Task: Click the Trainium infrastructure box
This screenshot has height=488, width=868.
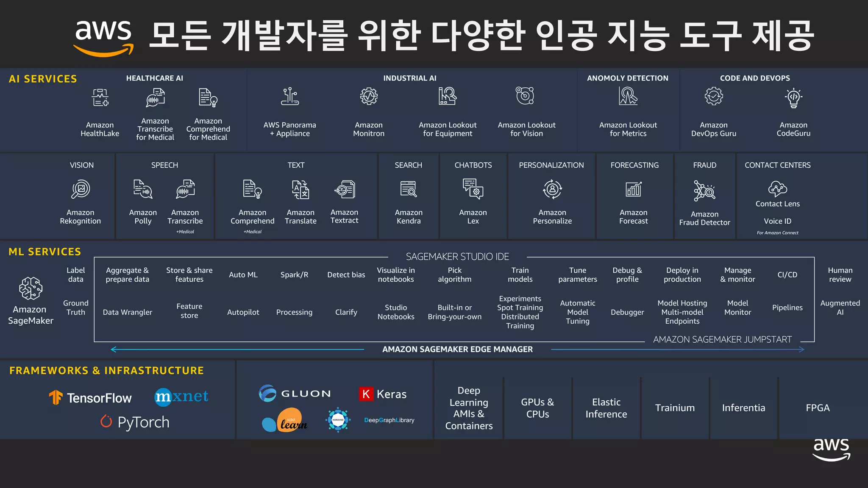Action: [x=675, y=408]
